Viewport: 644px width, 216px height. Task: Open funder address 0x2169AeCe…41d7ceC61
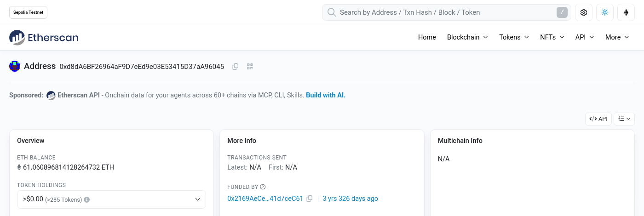coord(265,199)
